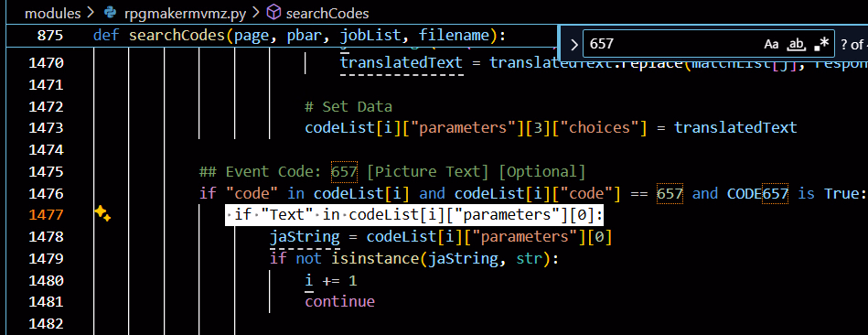This screenshot has width=868, height=335.
Task: Click the highlighted line number 1477
Action: 46,215
